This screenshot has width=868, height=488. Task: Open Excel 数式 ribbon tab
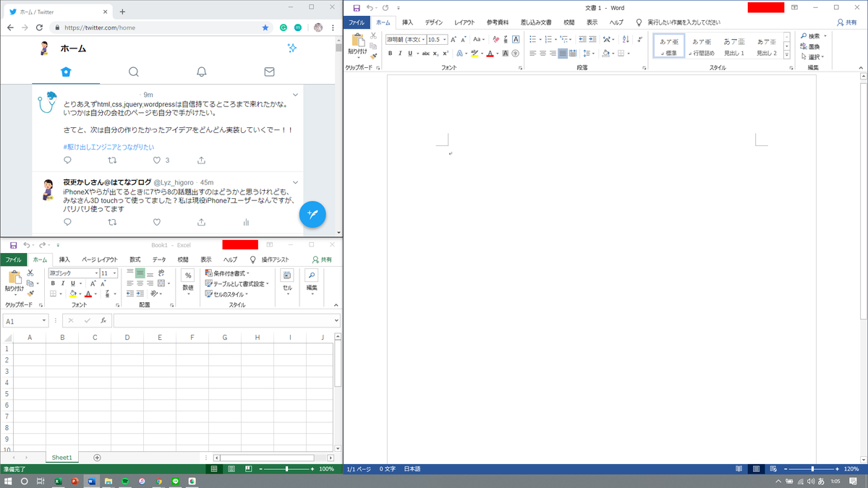coord(135,260)
